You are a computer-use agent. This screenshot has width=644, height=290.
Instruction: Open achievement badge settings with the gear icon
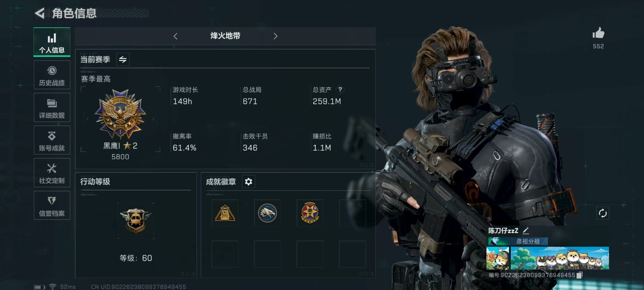(249, 182)
